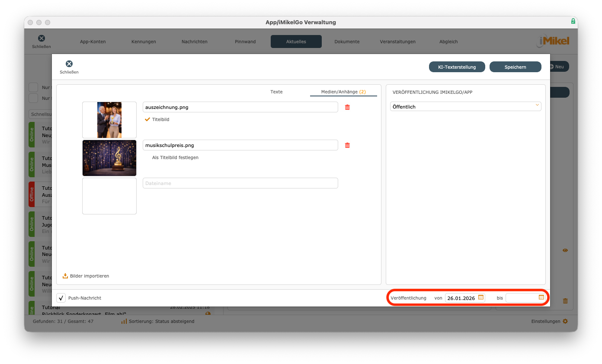Viewport: 602px width, 364px height.
Task: Click the sorting bars icon in status bar
Action: [124, 321]
